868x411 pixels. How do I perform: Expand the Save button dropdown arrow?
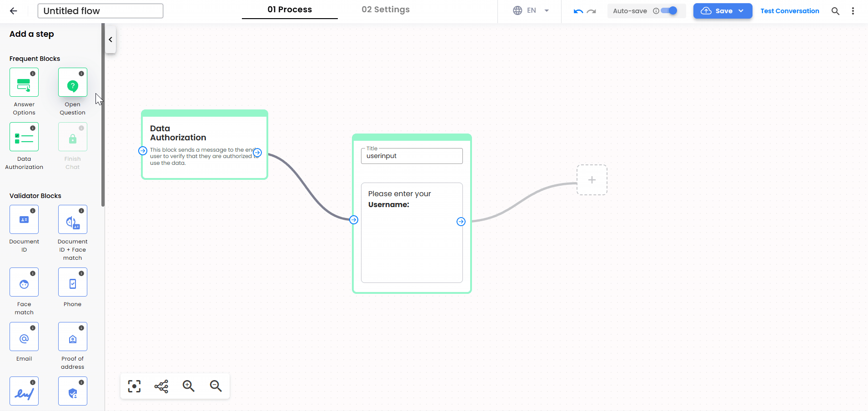tap(741, 11)
